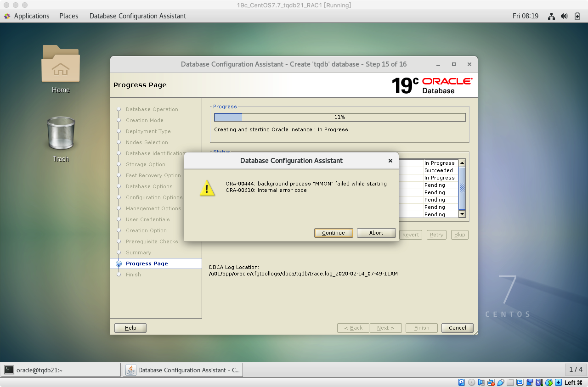588x387 pixels.
Task: Select the Storage Option step
Action: 146,164
